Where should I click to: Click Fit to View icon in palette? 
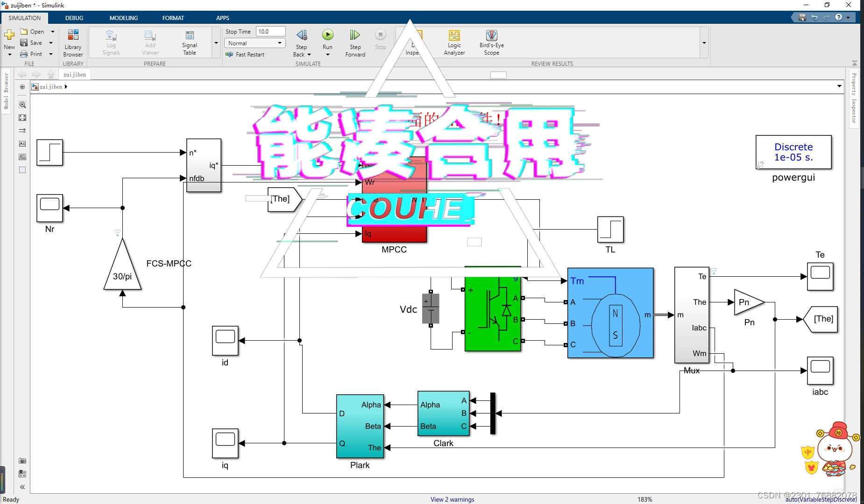pos(22,118)
